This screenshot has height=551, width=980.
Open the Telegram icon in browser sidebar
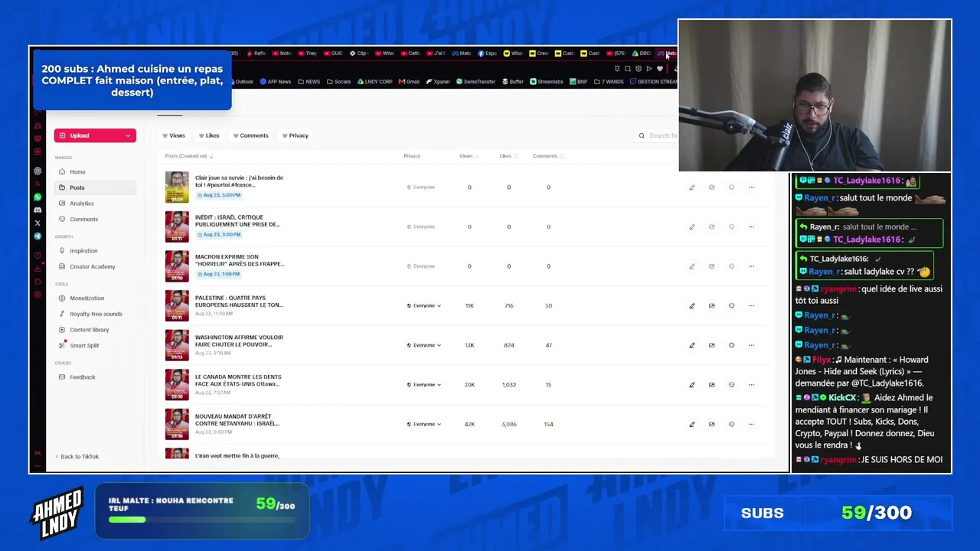click(x=38, y=236)
